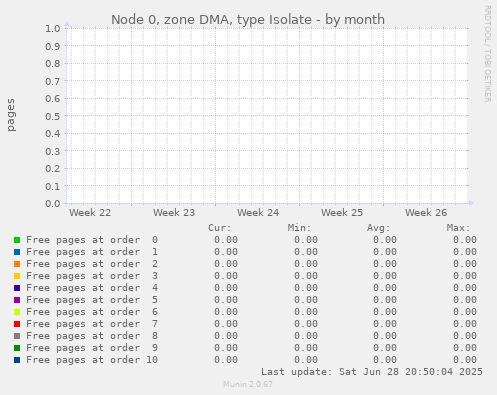Select 'Free pages at order 4' legend label
The width and height of the screenshot is (497, 395).
tap(92, 288)
